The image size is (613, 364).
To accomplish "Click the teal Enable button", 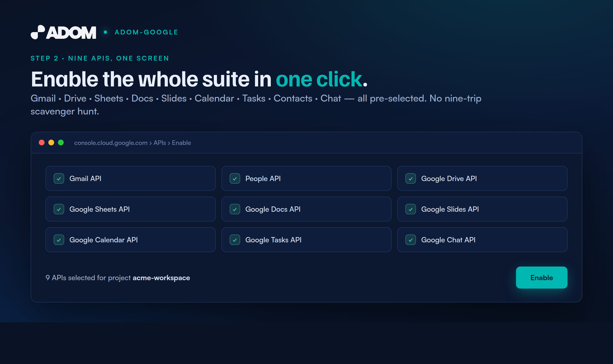I will [x=541, y=278].
